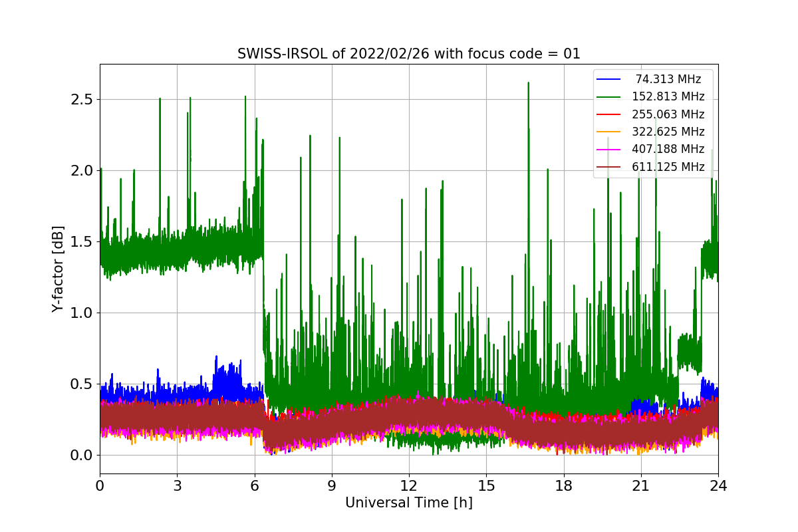
Task: Click the Universal Time [h] axis label
Action: pyautogui.click(x=409, y=503)
